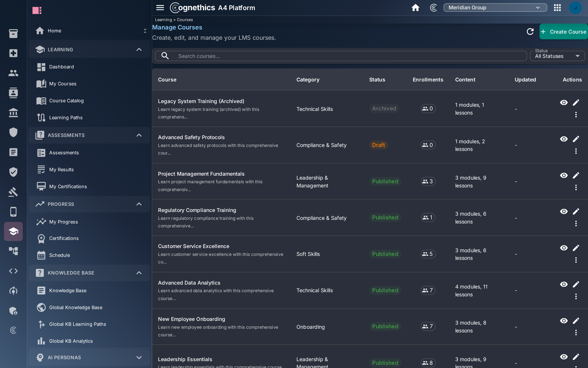Open more actions for Advanced Data Analytics
Screen dimensions: 588x368
point(576,296)
